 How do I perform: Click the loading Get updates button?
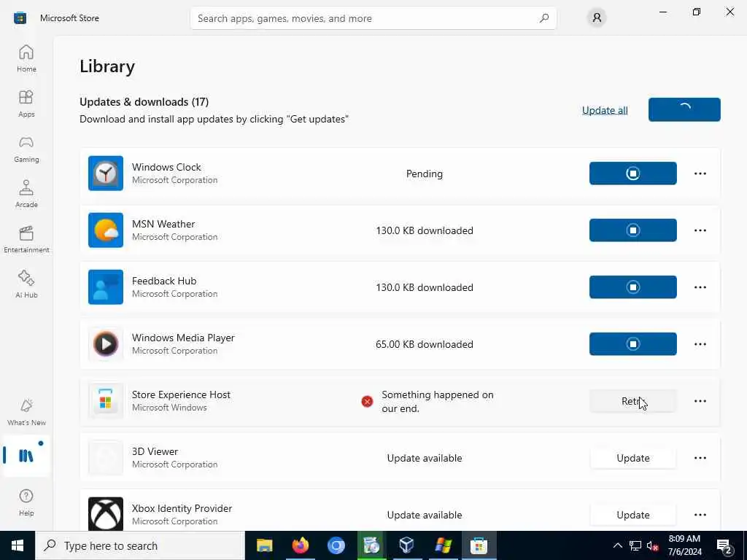pos(684,109)
